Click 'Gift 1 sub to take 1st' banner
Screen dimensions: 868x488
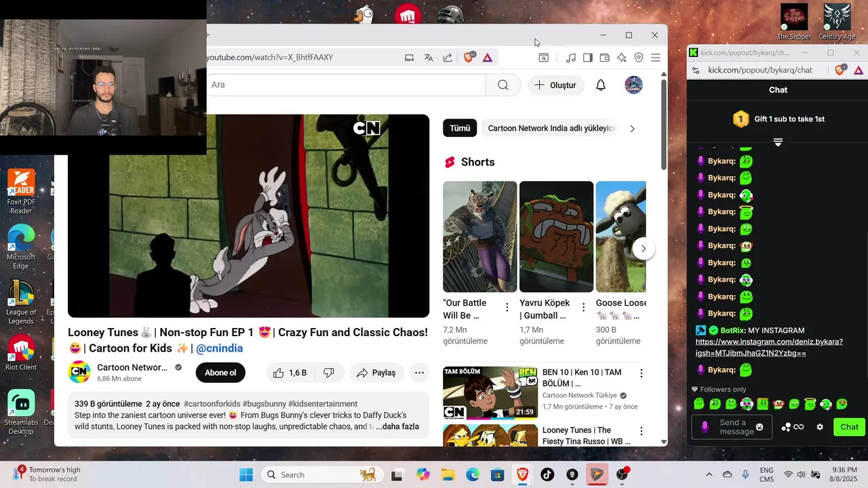coord(778,119)
